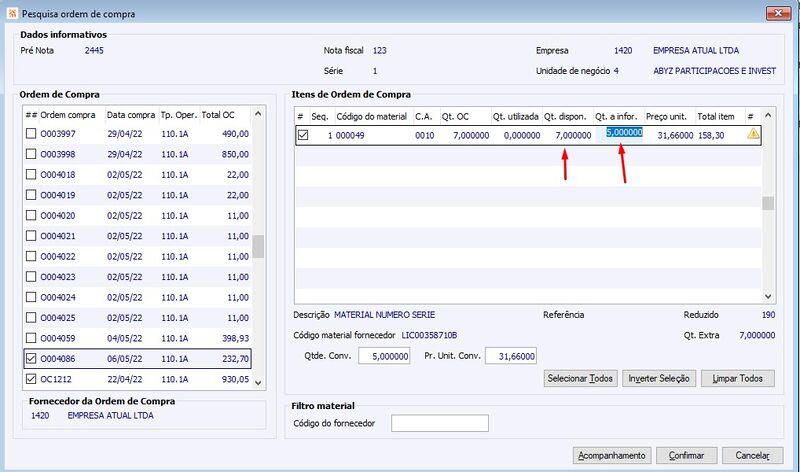The image size is (800, 472).
Task: Select checkbox of order O004020
Action: point(31,215)
